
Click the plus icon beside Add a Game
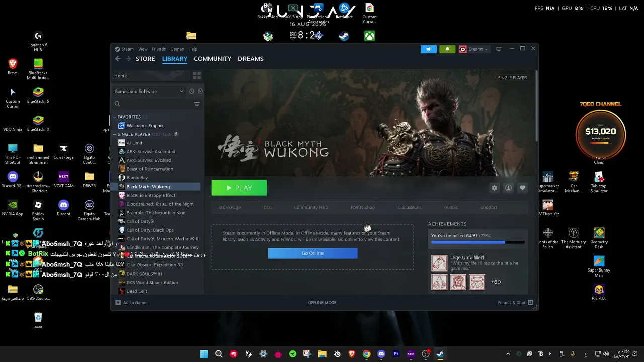point(118,303)
